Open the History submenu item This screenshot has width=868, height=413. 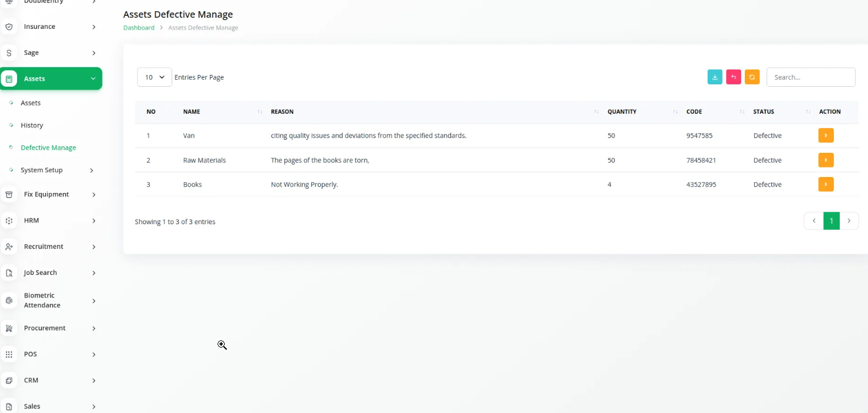click(32, 125)
